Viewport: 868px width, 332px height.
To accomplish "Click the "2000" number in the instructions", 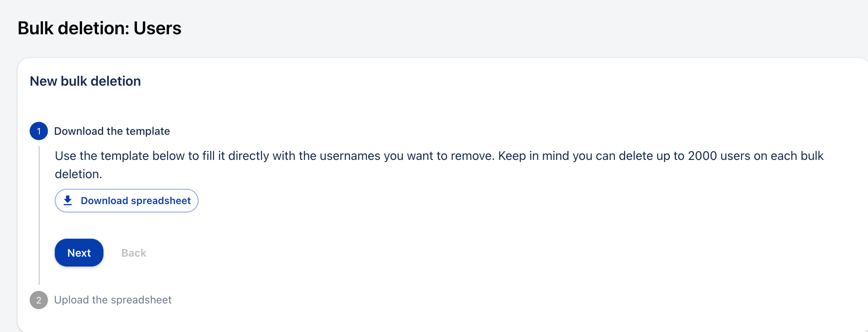I will click(x=702, y=156).
